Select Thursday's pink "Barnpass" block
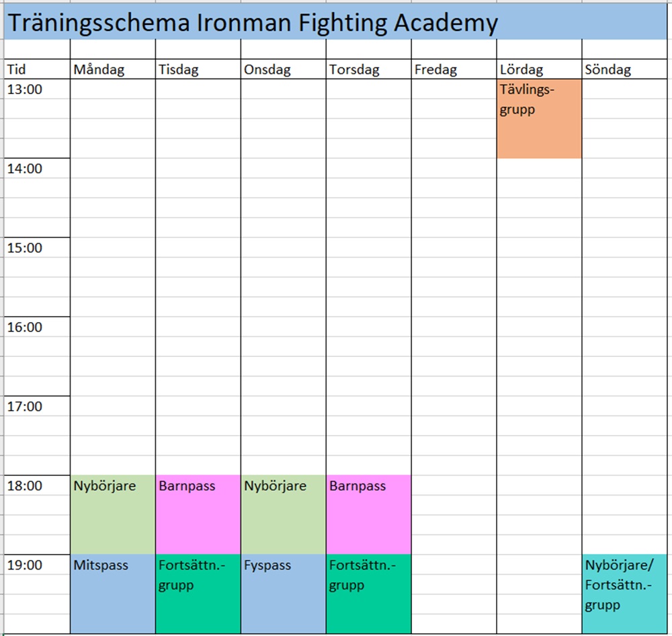 pos(368,514)
